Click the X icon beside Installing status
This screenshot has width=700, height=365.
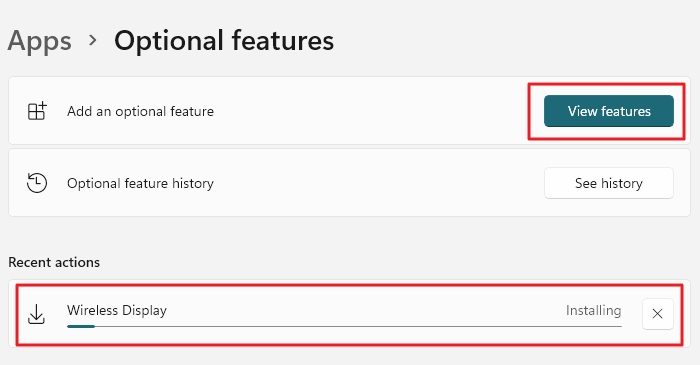(x=657, y=314)
